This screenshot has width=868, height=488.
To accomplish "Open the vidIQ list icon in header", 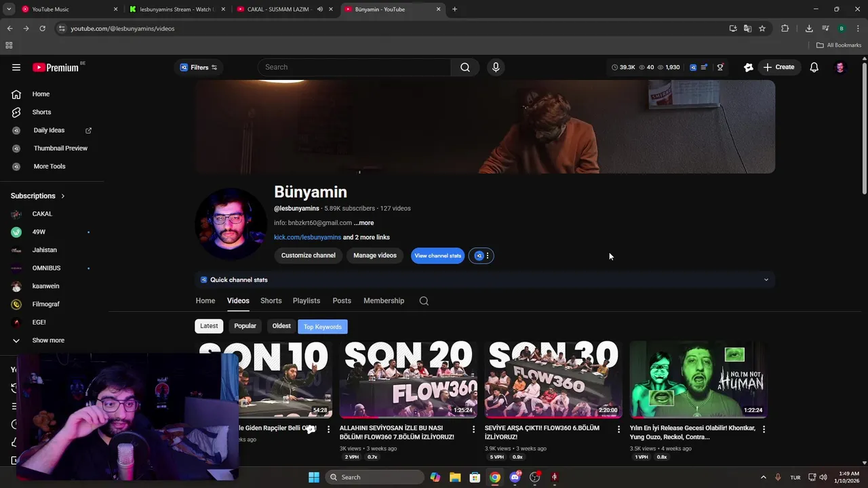I will point(704,67).
